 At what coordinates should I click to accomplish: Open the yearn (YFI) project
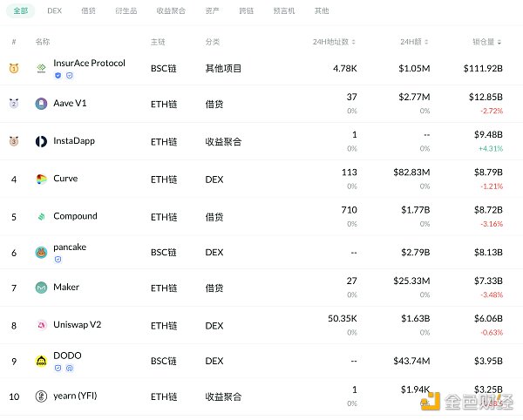tap(75, 396)
